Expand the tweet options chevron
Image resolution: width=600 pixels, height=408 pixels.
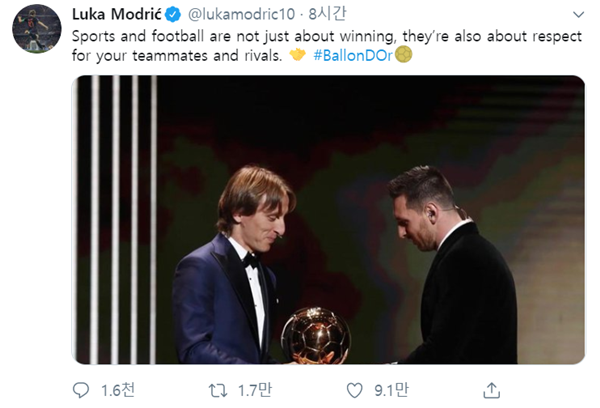coord(578,15)
